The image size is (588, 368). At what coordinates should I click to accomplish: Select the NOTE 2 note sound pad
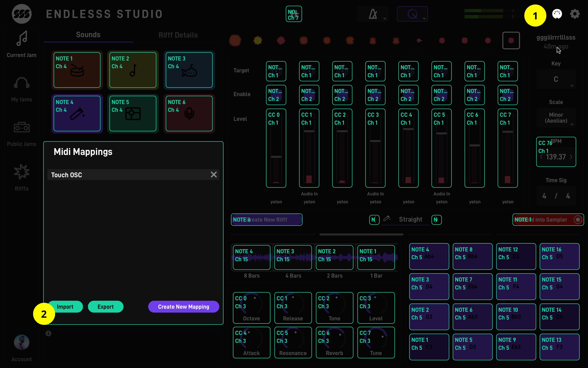tap(133, 70)
